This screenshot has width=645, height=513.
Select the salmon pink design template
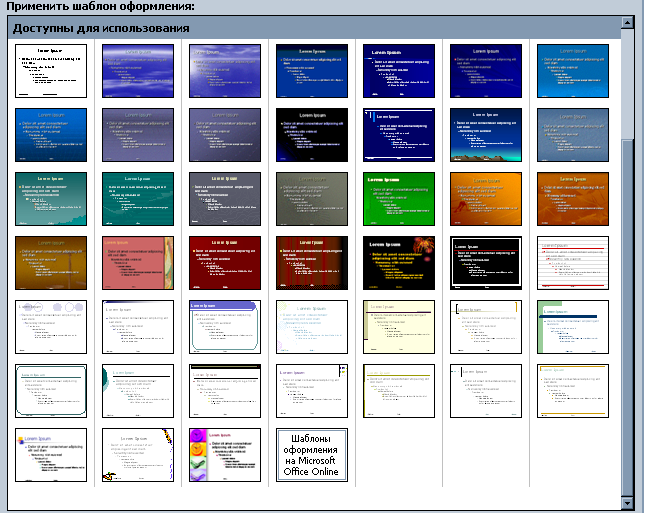tap(138, 263)
